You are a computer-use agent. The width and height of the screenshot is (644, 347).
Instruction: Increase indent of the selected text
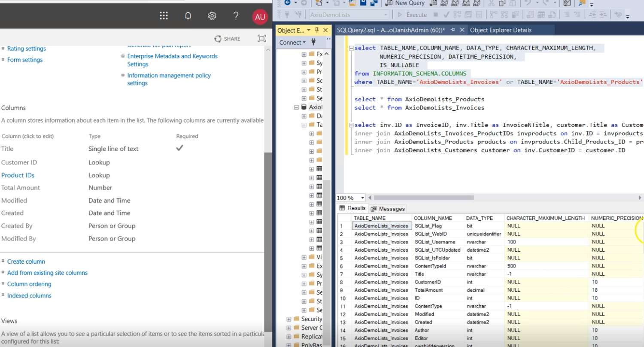click(603, 14)
